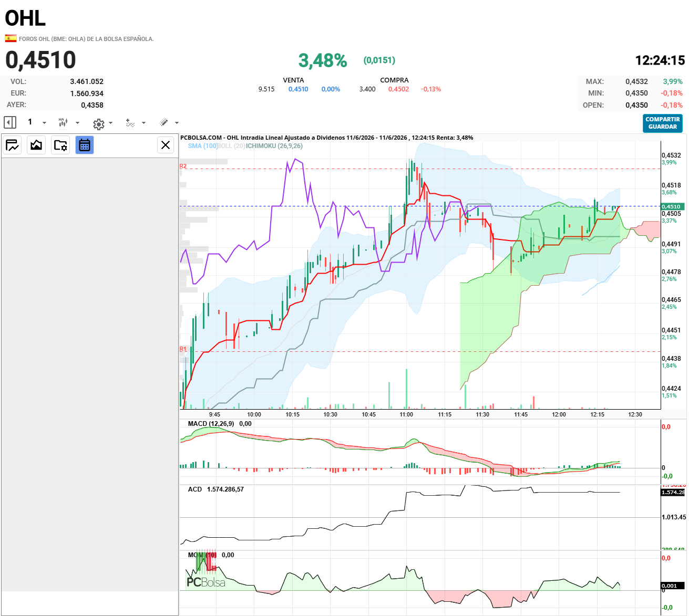Close the side panel with X

(166, 145)
